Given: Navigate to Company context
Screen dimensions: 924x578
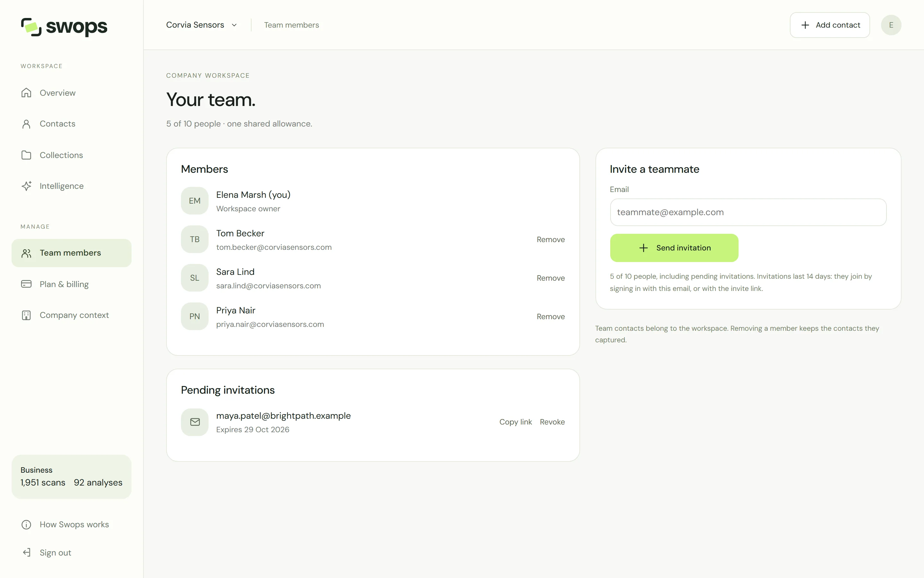Looking at the screenshot, I should [72, 315].
